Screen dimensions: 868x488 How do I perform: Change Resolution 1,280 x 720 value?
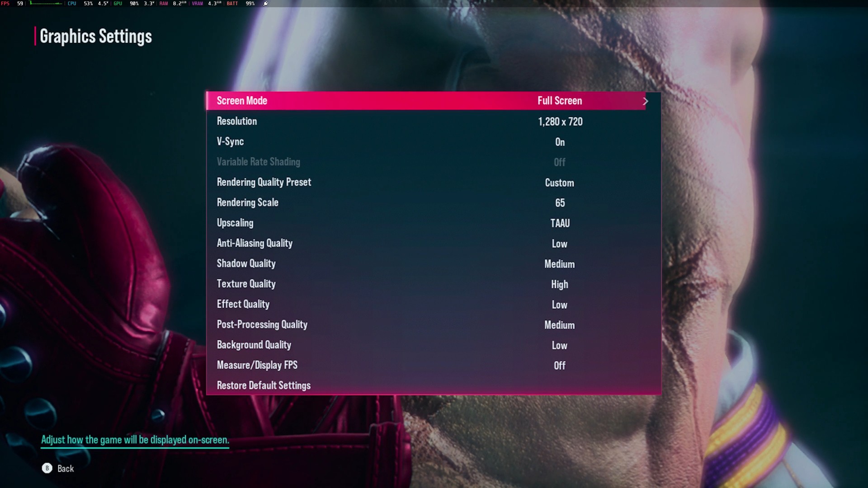click(560, 122)
